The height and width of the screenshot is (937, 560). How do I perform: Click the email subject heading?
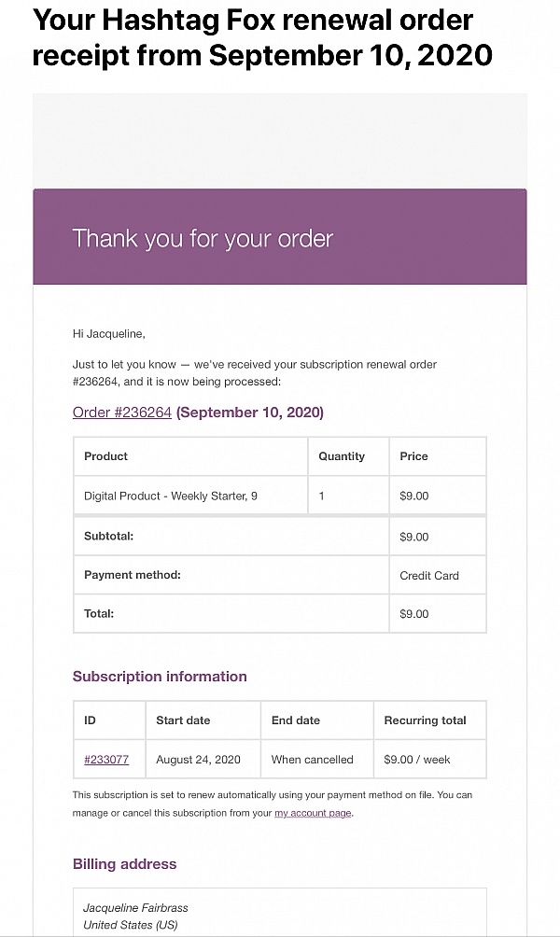point(262,38)
